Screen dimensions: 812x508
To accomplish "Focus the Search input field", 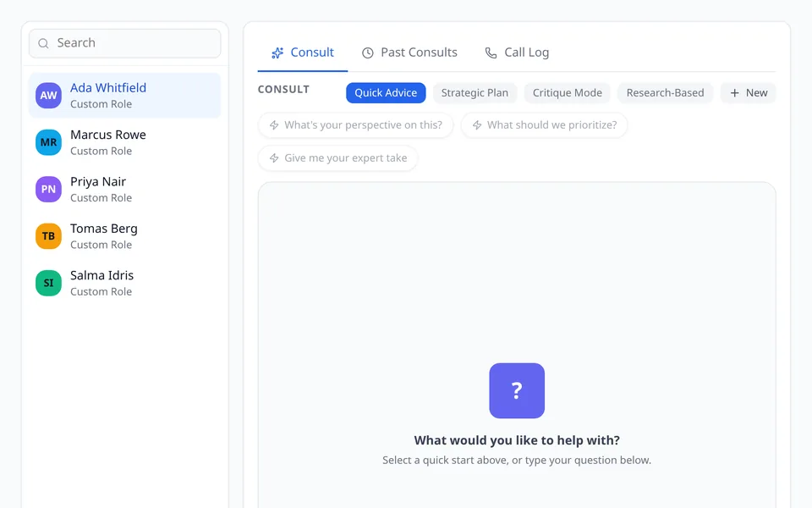I will [x=125, y=43].
